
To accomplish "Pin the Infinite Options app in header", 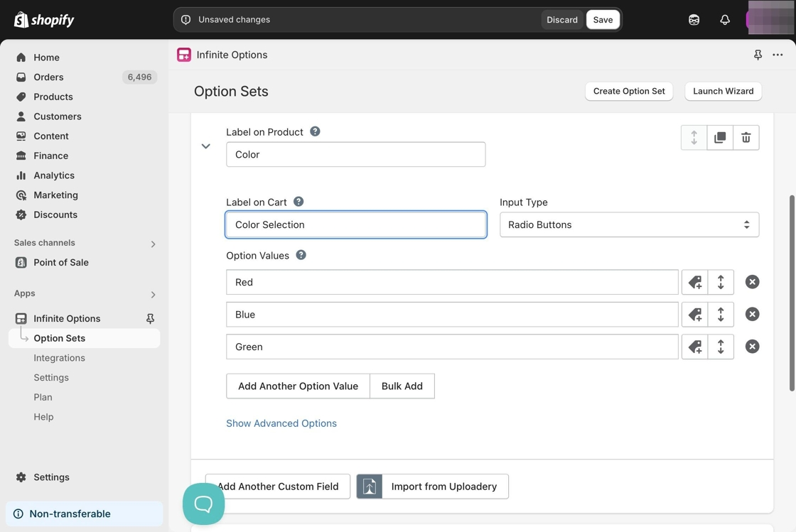I will [758, 55].
